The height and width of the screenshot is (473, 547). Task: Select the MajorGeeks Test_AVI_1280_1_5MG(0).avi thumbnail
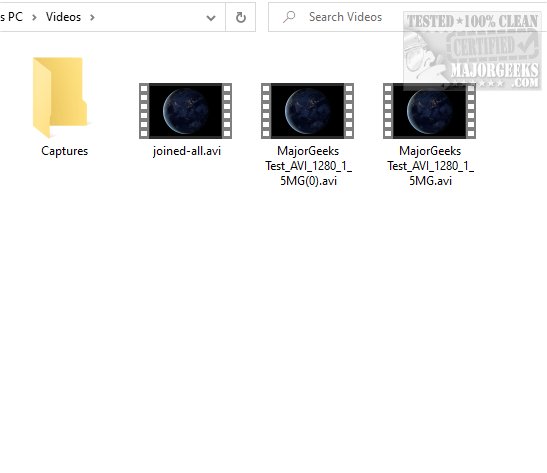click(307, 111)
